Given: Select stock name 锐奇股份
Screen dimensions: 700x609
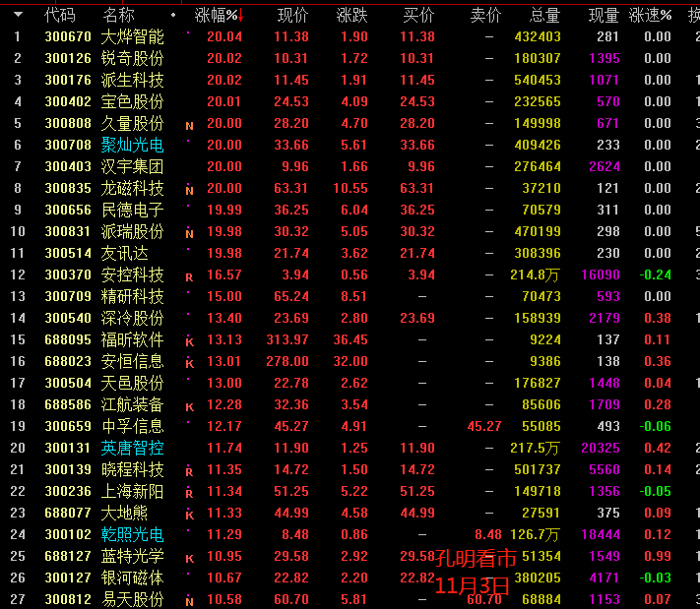Looking at the screenshot, I should [133, 58].
